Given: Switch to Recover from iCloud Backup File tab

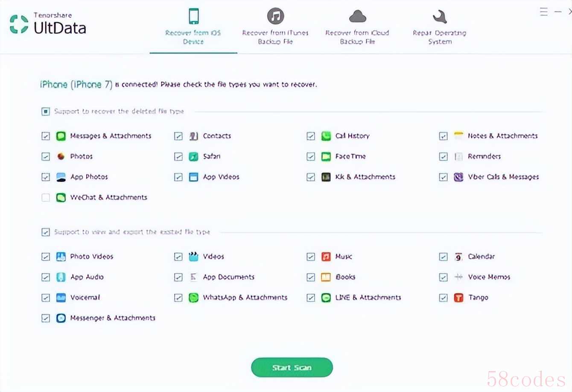Looking at the screenshot, I should tap(357, 26).
